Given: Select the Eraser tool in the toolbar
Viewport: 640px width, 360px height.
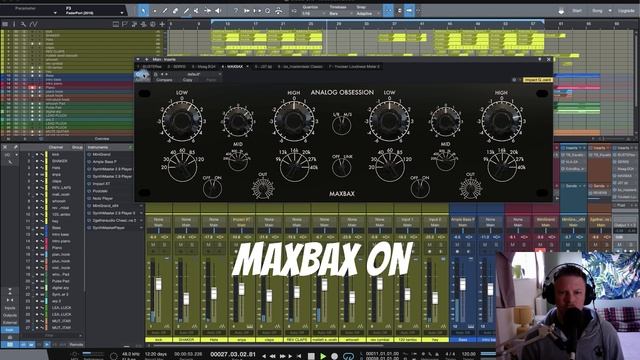Looking at the screenshot, I should coord(175,11).
